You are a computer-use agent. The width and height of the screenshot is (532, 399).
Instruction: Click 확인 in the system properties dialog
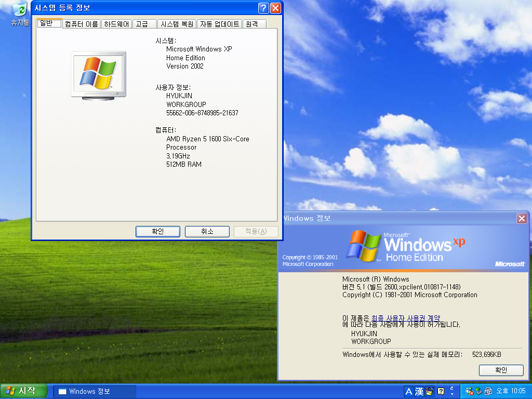(x=158, y=231)
